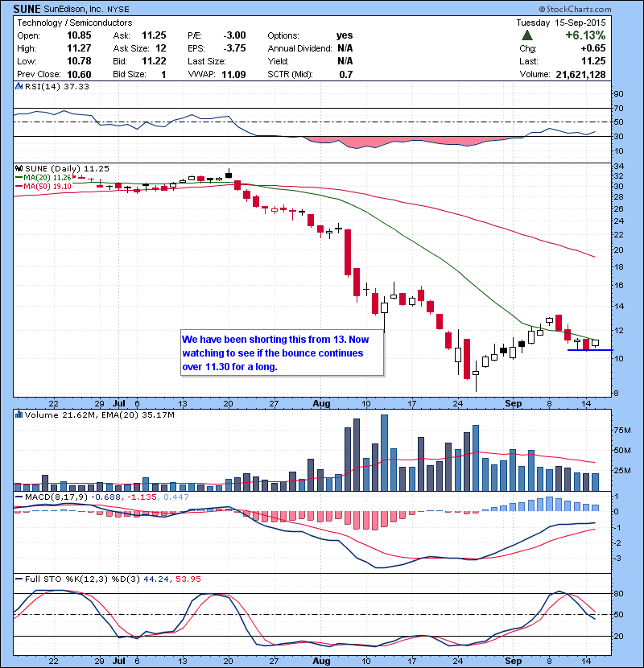Click the tallest volume bar in mid-August
The image size is (644, 668).
point(384,453)
